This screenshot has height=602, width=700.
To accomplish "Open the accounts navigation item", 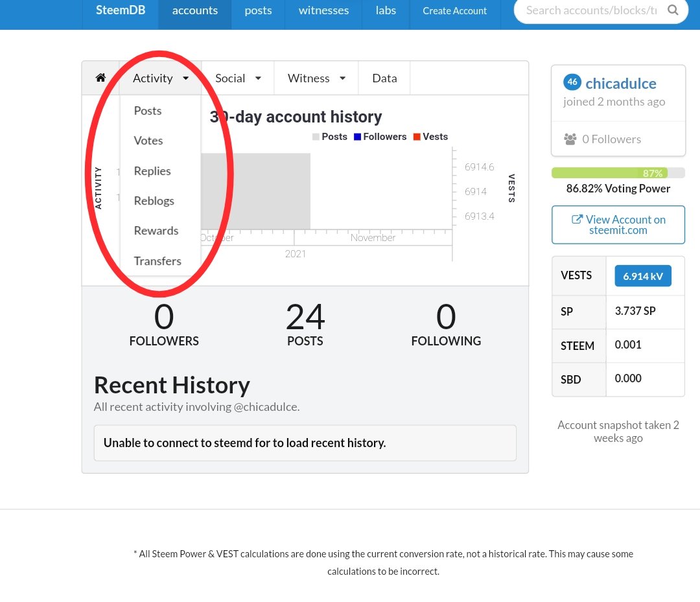I will point(195,10).
